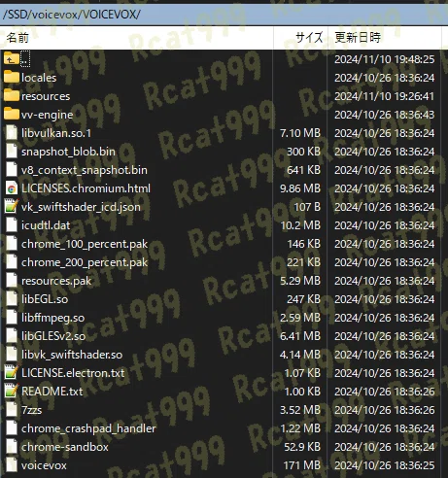
Task: Click the file icon next to 7zzs
Action: pos(12,410)
